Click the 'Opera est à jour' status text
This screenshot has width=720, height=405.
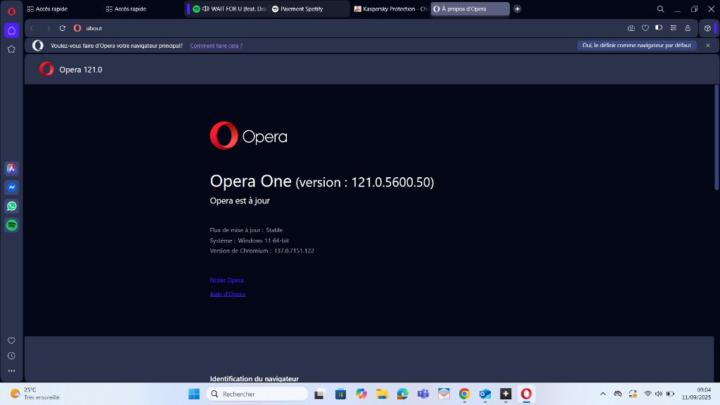(x=240, y=201)
